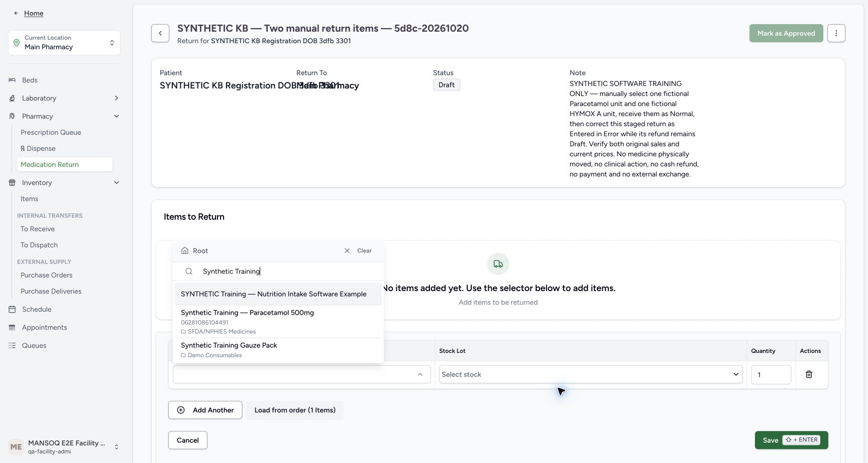
Task: Collapse the Inventory sidebar section chevron
Action: click(117, 182)
